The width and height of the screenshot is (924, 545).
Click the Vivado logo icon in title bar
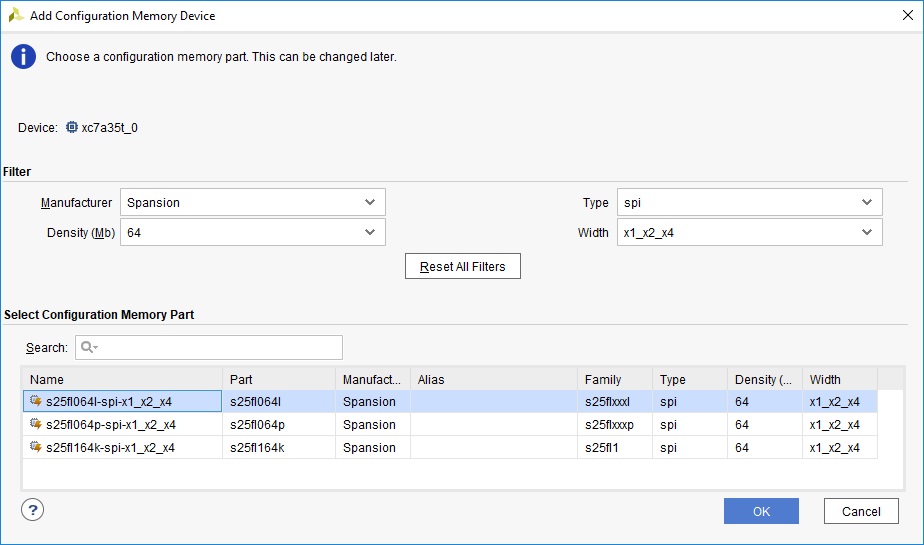[x=15, y=15]
